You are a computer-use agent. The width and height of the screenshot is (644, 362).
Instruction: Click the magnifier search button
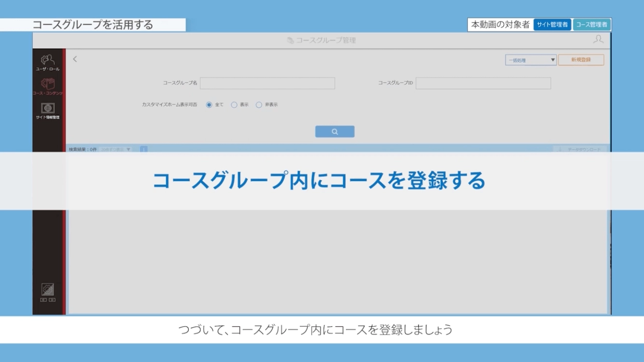(335, 132)
